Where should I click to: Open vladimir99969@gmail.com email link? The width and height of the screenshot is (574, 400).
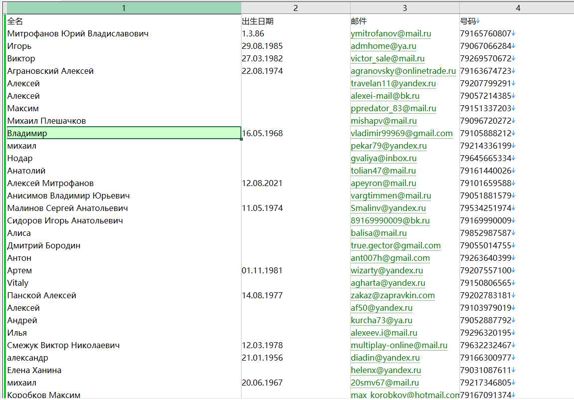pos(402,133)
